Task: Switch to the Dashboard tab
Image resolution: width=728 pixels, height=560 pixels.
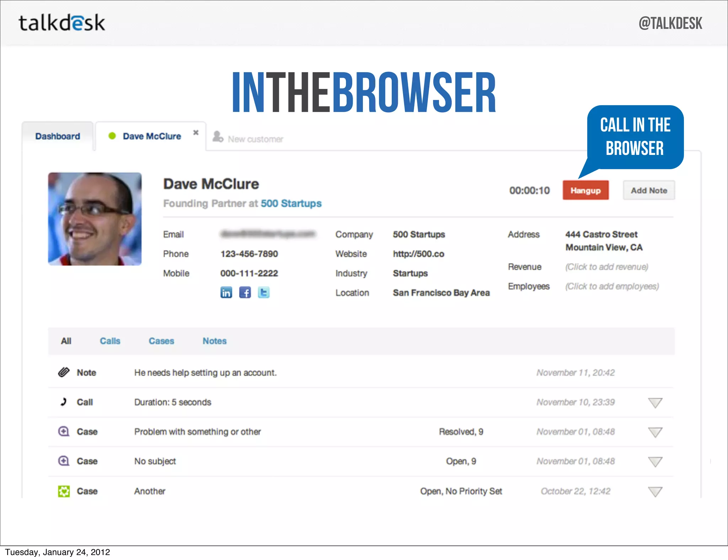Action: coord(58,136)
